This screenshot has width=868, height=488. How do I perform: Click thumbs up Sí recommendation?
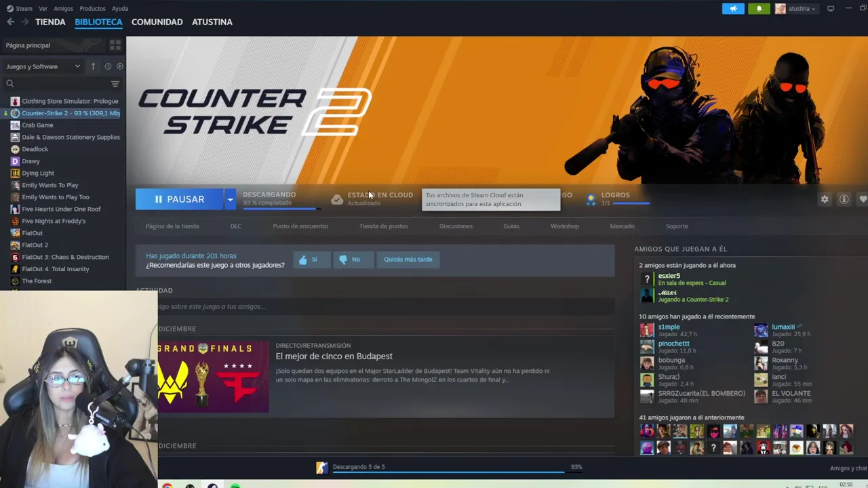pos(311,260)
